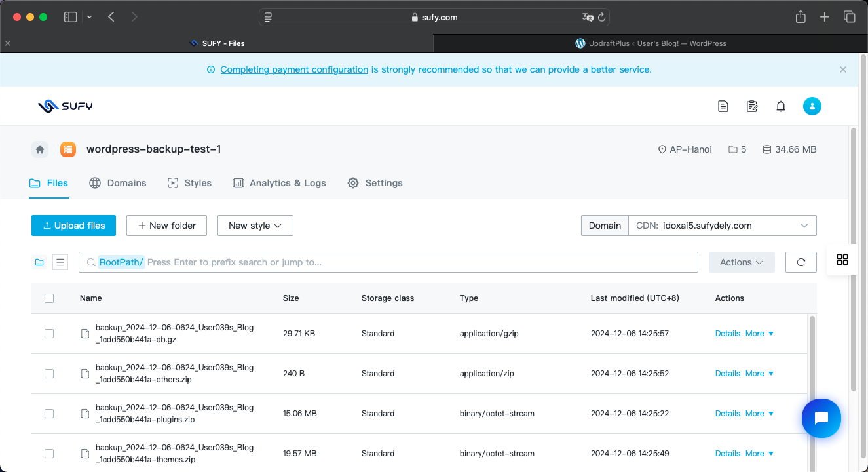Switch to the folder view icon
This screenshot has height=472, width=868.
click(x=39, y=262)
